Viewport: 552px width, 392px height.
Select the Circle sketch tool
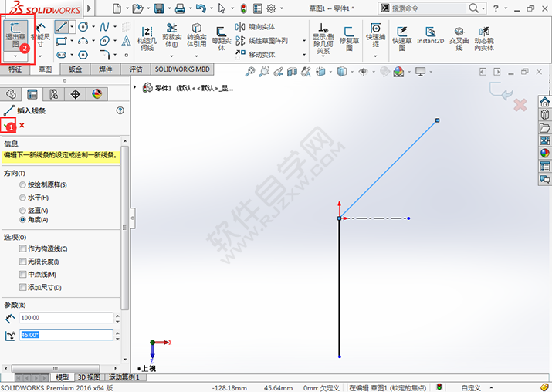(83, 27)
